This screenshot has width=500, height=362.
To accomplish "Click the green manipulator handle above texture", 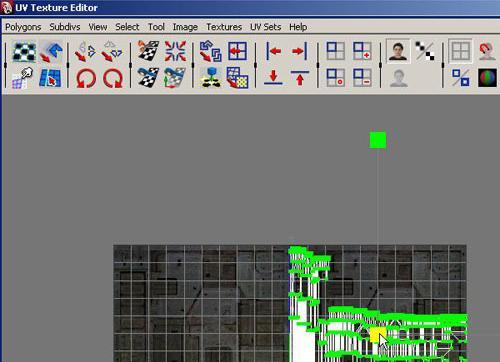I will 378,140.
